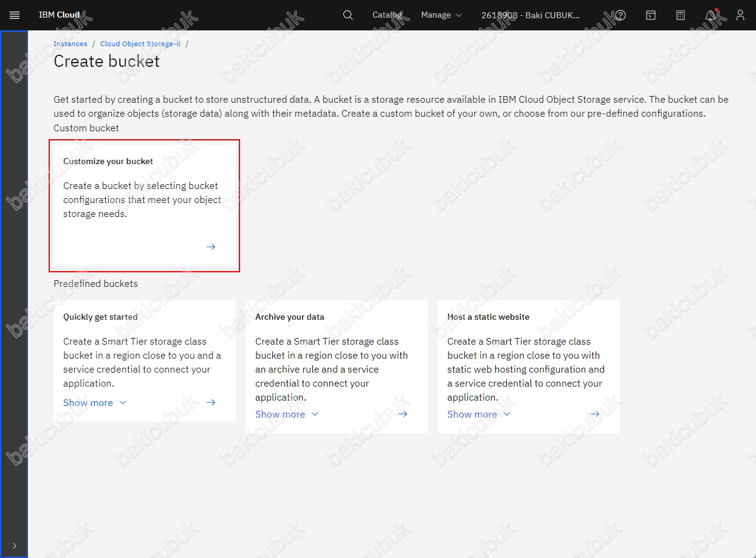756x558 pixels.
Task: Click the Custom bucket section label
Action: click(x=86, y=128)
